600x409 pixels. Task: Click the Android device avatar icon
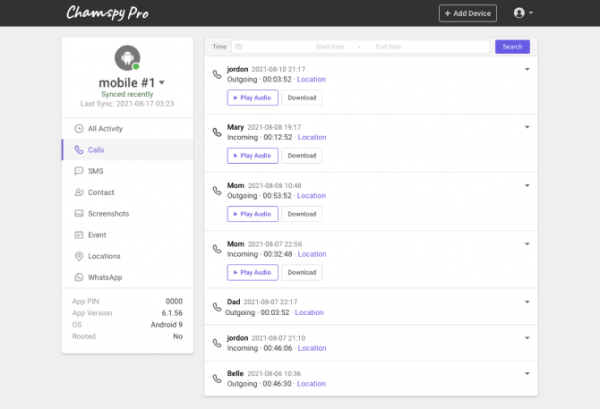pos(127,58)
